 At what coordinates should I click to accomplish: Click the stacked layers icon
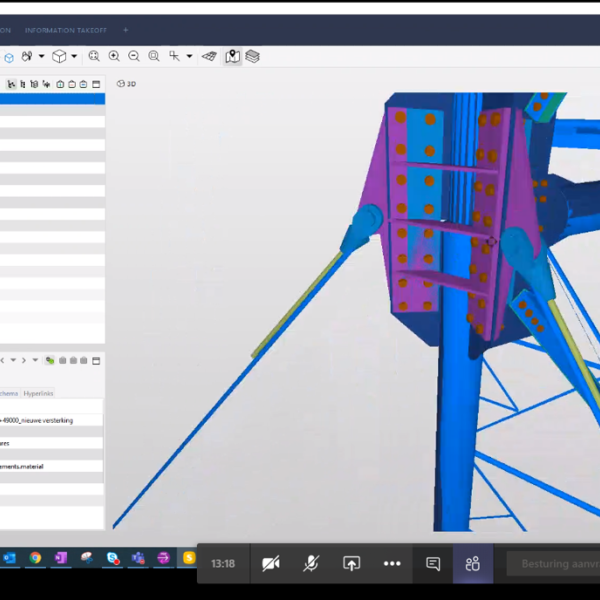252,57
